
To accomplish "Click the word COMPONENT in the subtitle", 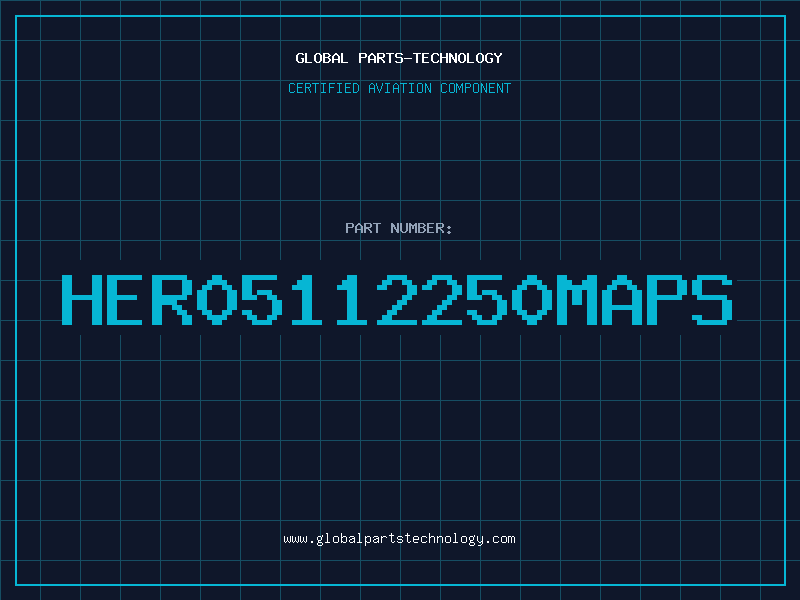I will click(476, 88).
